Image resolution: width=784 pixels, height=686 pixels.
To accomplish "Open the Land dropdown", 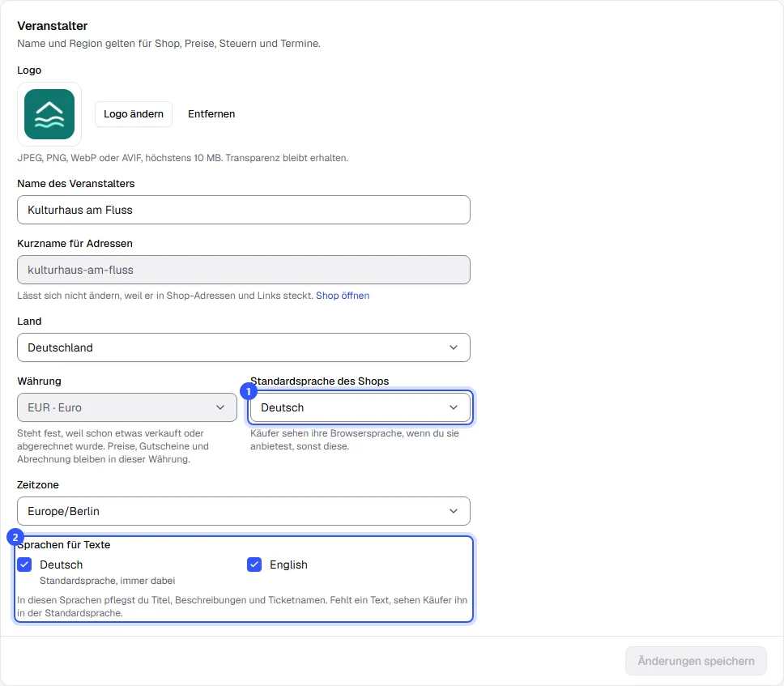I will coord(244,347).
